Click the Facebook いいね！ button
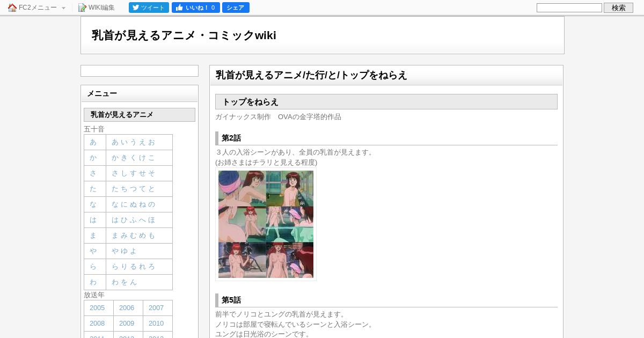 [196, 8]
